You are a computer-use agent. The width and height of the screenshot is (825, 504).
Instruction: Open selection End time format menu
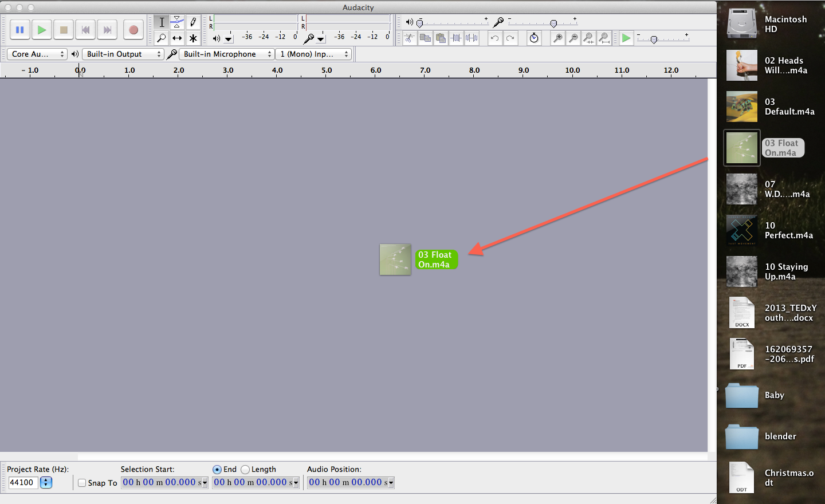click(295, 483)
